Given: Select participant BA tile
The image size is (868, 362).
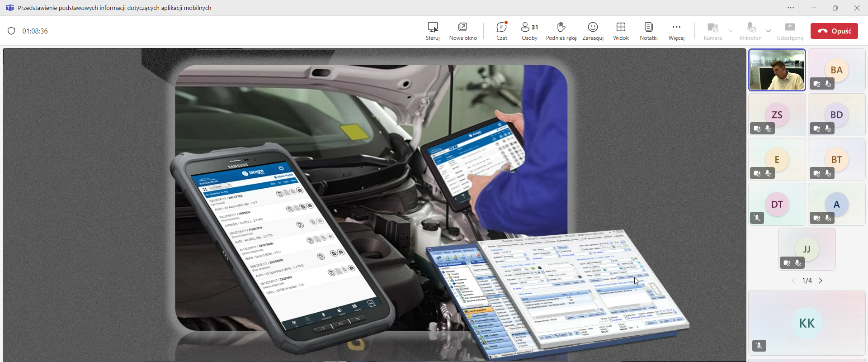Looking at the screenshot, I should (837, 70).
